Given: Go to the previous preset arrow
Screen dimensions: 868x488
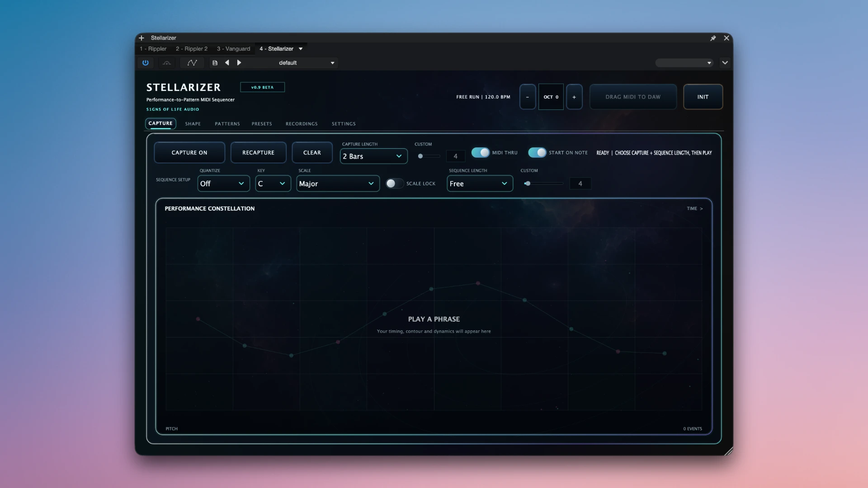Looking at the screenshot, I should (x=227, y=63).
